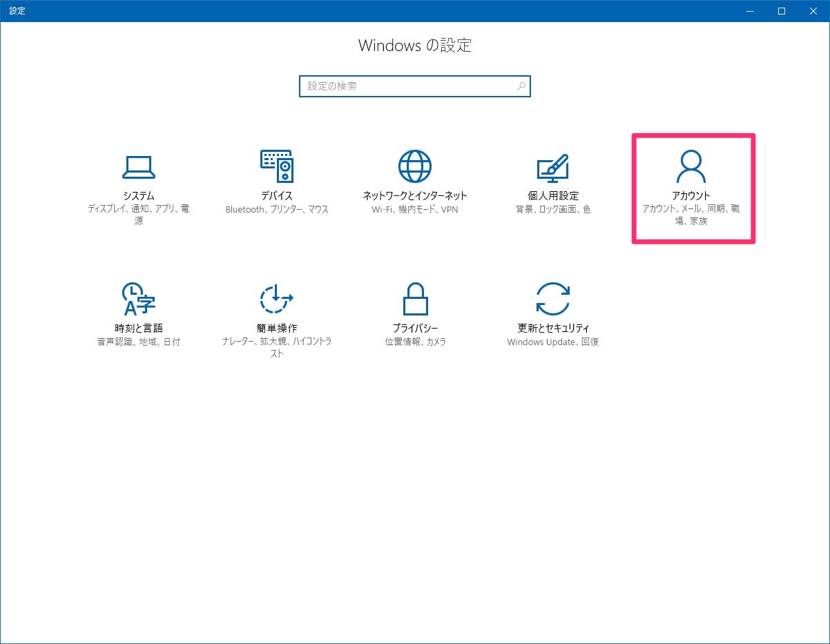Screen dimensions: 830x644
Task: Click the Windows Update、回復 description
Action: coord(553,342)
